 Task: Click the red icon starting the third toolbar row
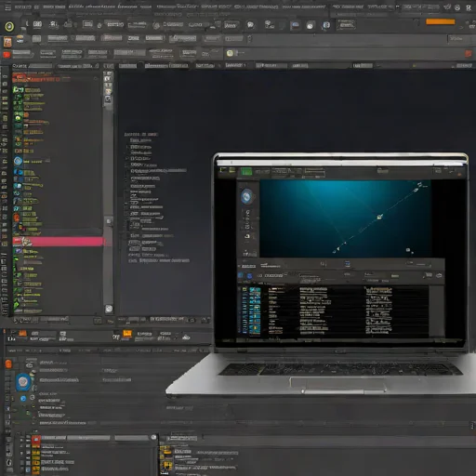click(x=7, y=55)
